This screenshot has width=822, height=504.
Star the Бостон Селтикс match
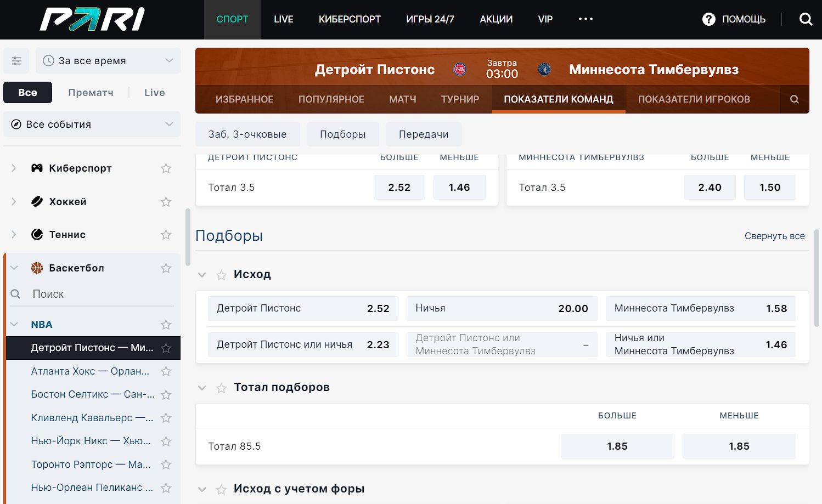(166, 395)
